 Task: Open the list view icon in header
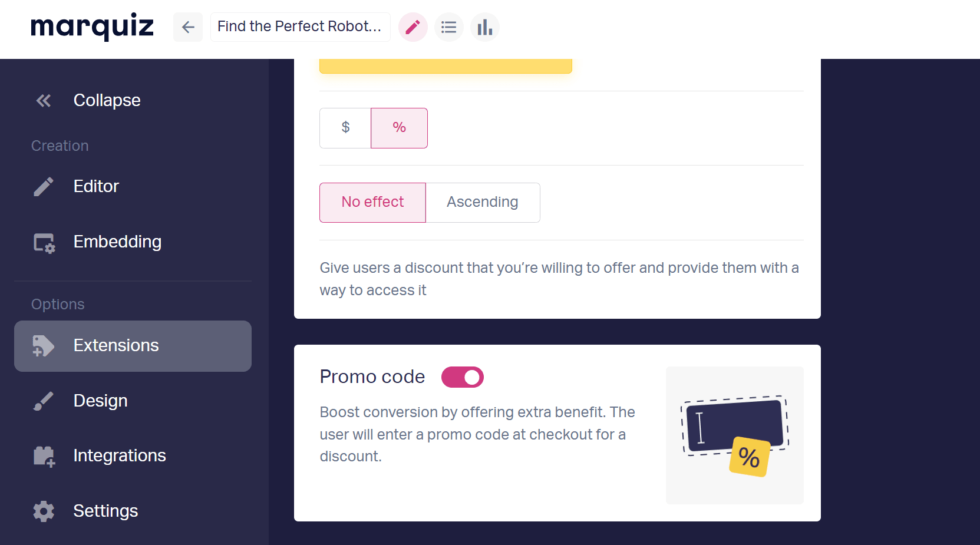[x=449, y=27]
